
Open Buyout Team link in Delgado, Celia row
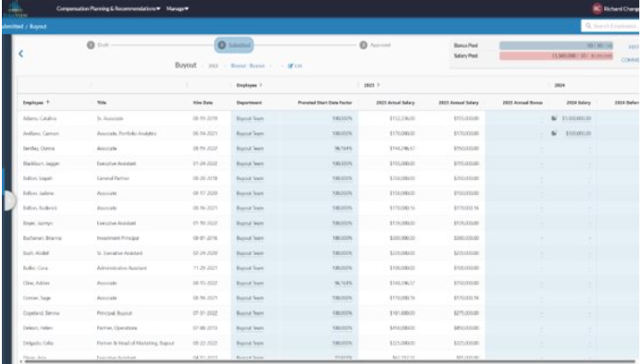click(250, 343)
